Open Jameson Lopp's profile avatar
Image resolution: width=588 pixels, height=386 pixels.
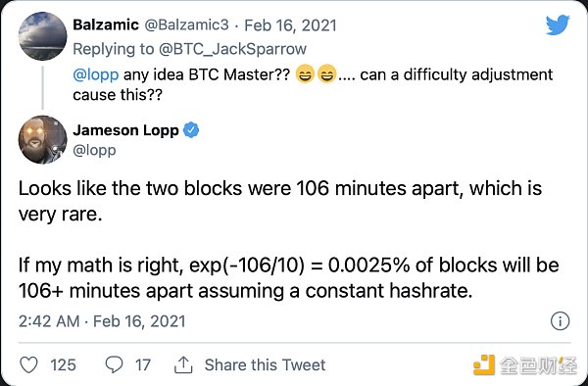[43, 139]
